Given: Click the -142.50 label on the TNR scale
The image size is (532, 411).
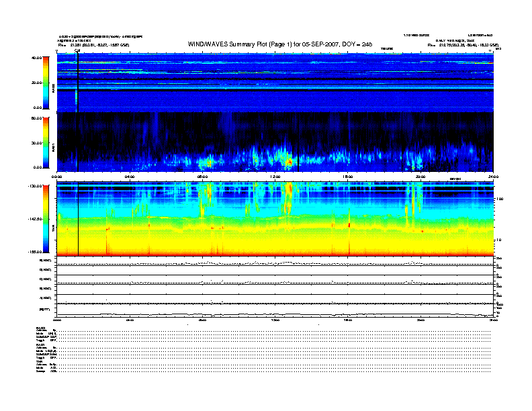Looking at the screenshot, I should (35, 219).
